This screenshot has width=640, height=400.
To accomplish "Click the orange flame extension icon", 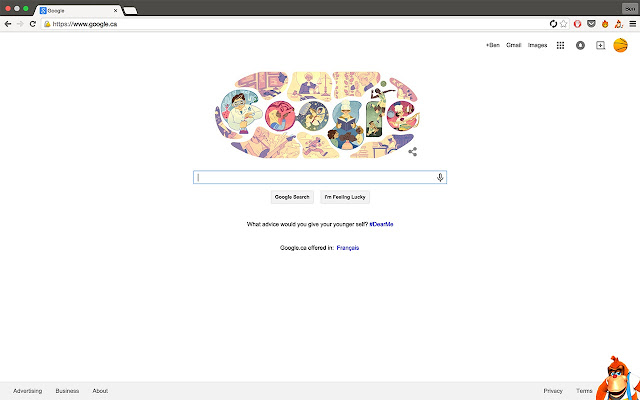I will pyautogui.click(x=605, y=24).
